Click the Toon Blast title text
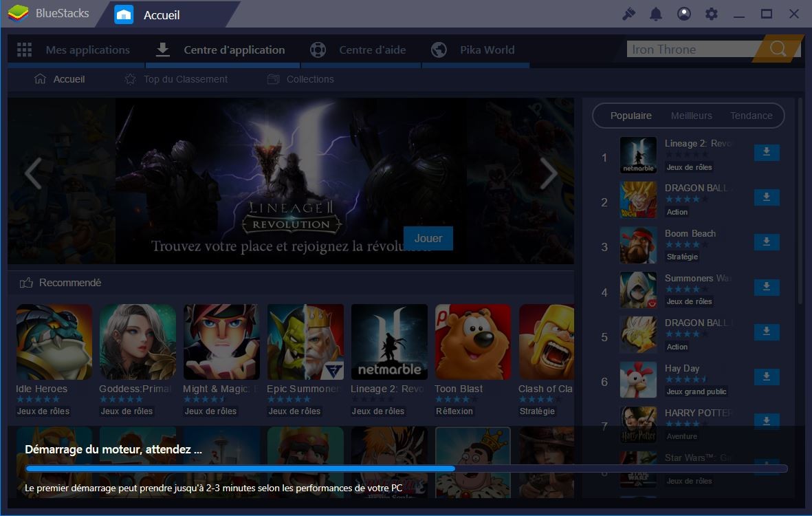The image size is (812, 516). coord(459,389)
